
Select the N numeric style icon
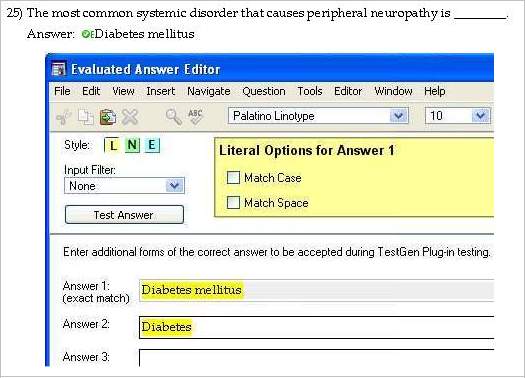pyautogui.click(x=132, y=145)
